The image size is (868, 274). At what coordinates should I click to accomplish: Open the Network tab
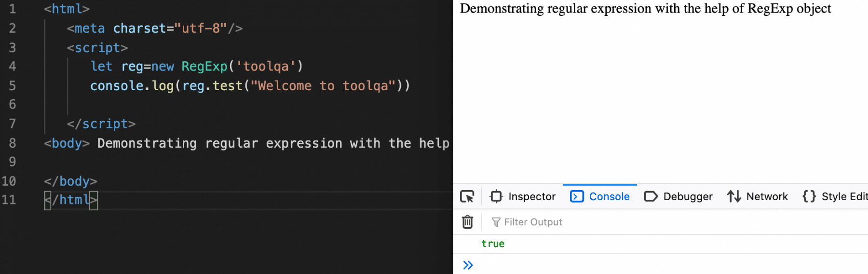click(758, 196)
